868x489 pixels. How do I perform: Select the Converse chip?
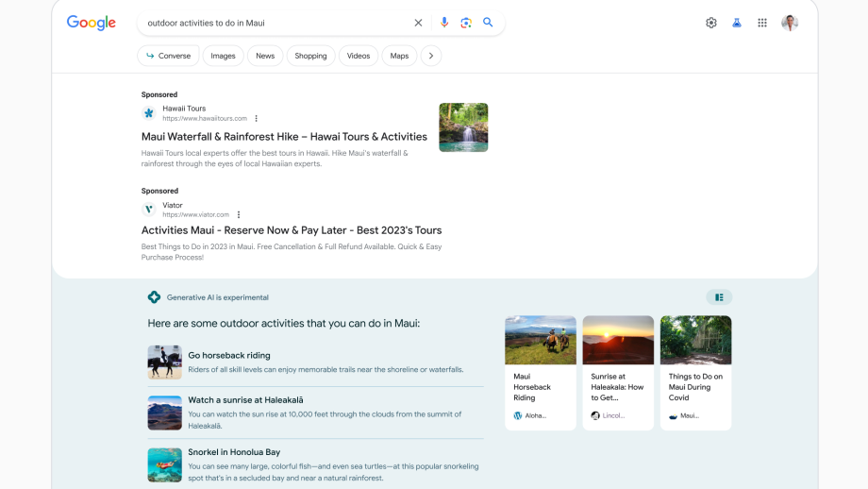pos(168,56)
